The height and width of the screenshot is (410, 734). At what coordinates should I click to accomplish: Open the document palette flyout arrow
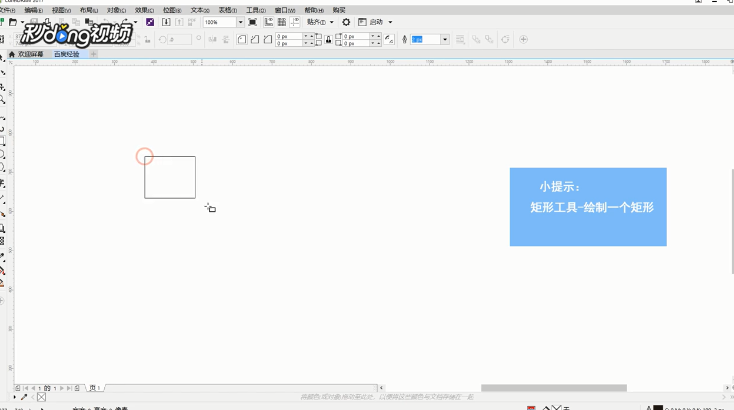pyautogui.click(x=15, y=397)
